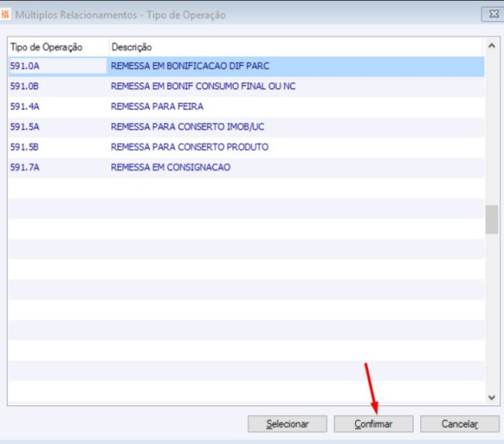Close the Múltiplos Relacionamentos dialog

(x=492, y=14)
